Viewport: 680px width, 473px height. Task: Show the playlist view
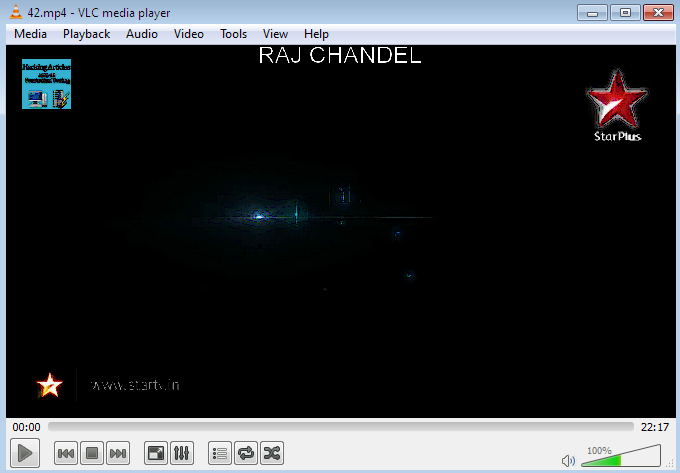(220, 453)
